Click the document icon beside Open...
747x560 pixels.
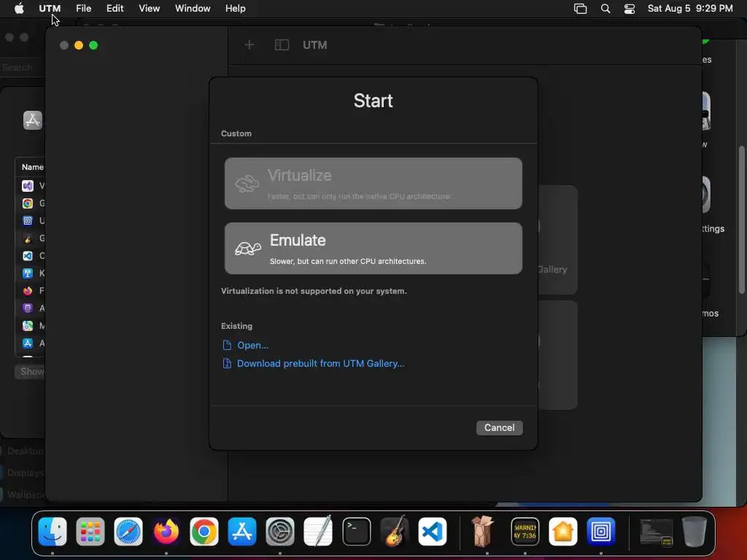coord(228,345)
